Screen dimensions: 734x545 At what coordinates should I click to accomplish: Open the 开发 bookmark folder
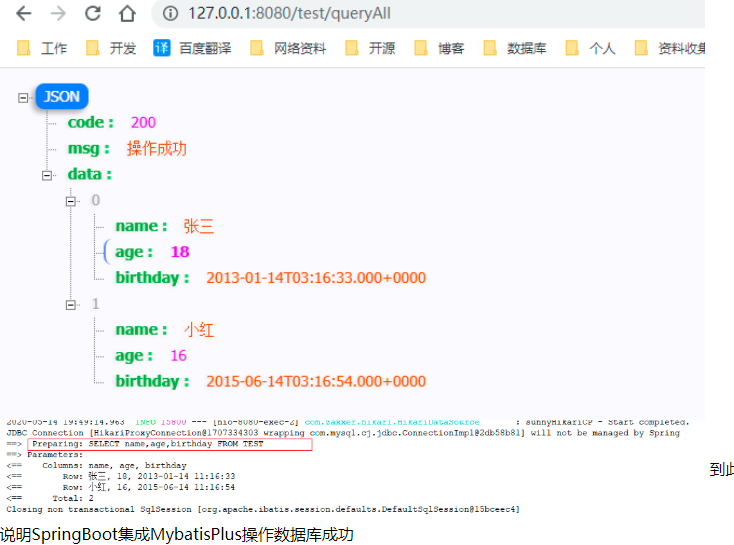(x=111, y=48)
